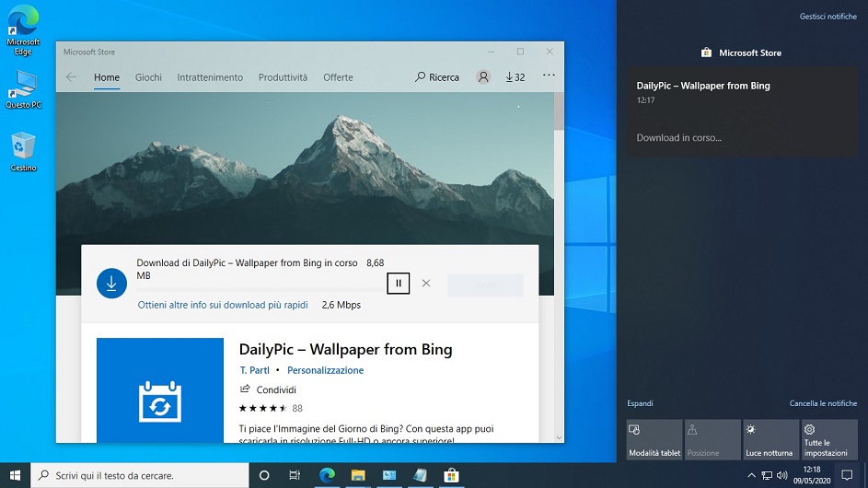Open publisher link T. Partl
Screen dimensions: 868x488
(x=255, y=370)
